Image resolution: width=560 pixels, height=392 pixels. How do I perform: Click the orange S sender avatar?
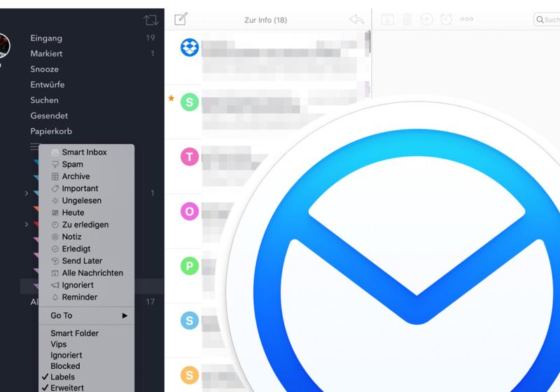pos(190,375)
